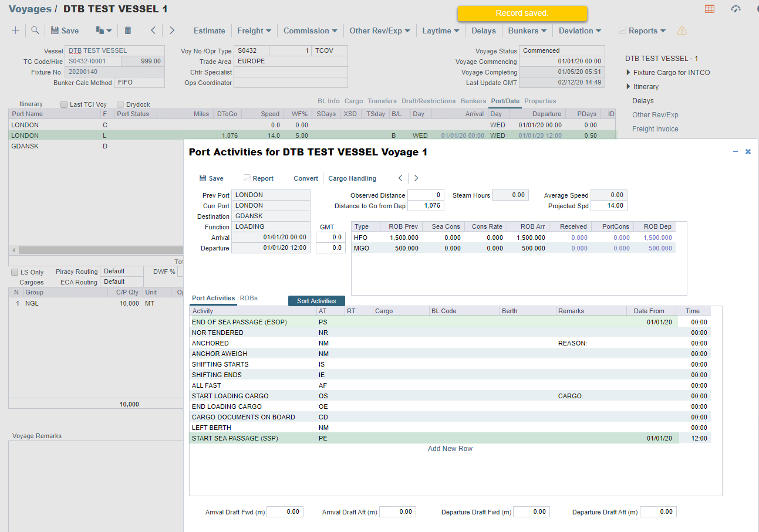This screenshot has width=759, height=532.
Task: Toggle the Drydock checkbox
Action: tap(121, 104)
